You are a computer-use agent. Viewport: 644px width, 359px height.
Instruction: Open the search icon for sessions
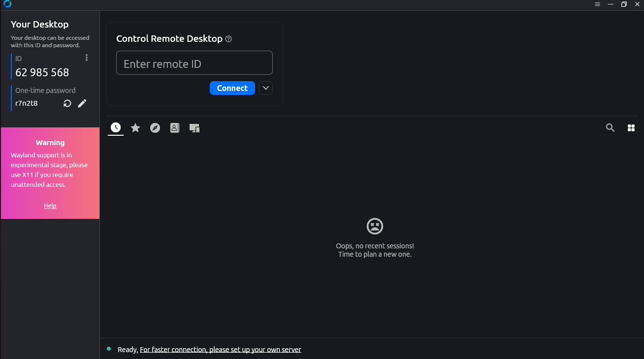[x=610, y=128]
